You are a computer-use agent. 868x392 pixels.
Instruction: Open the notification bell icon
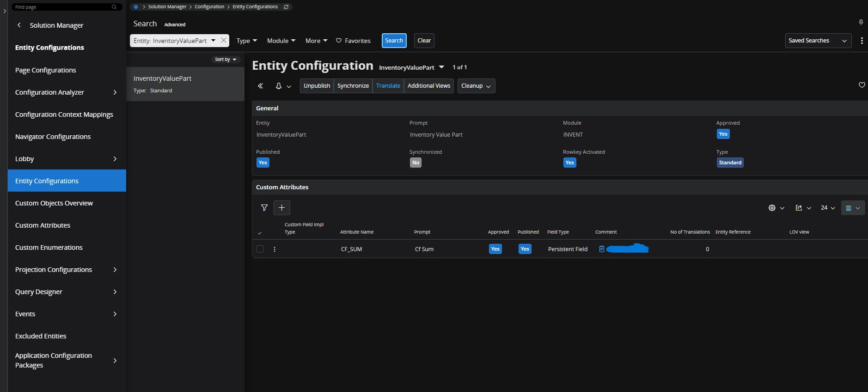[x=279, y=86]
